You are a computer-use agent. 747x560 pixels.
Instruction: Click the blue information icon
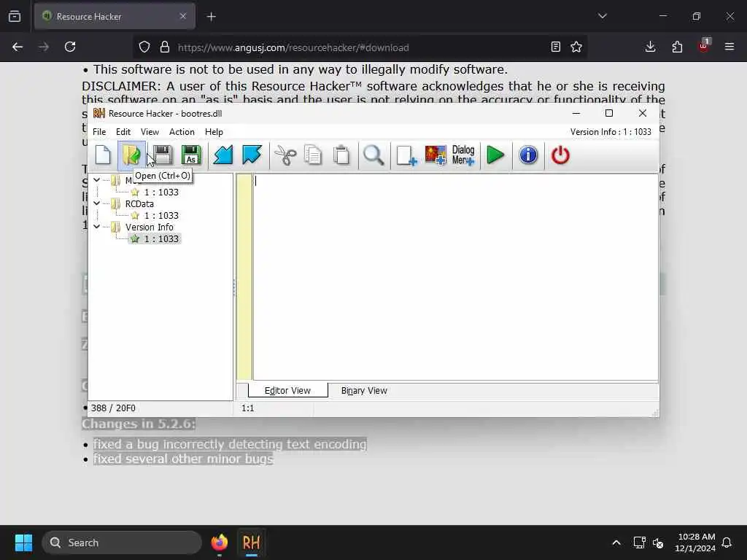tap(528, 155)
